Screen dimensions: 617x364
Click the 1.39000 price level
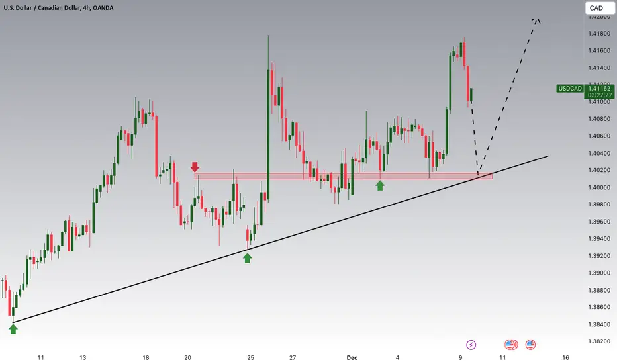pyautogui.click(x=599, y=273)
